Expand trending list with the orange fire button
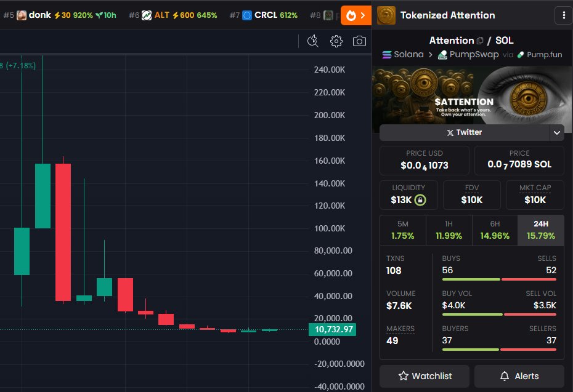 click(356, 15)
